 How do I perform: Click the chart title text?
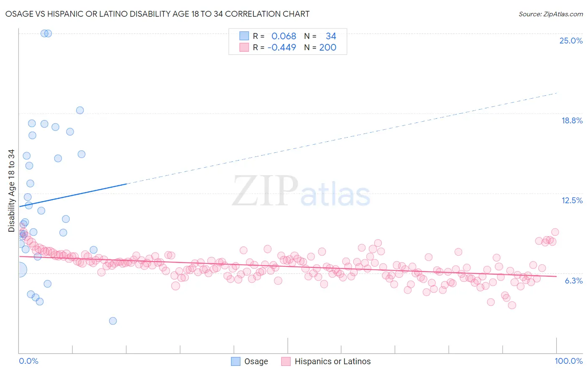(x=157, y=14)
